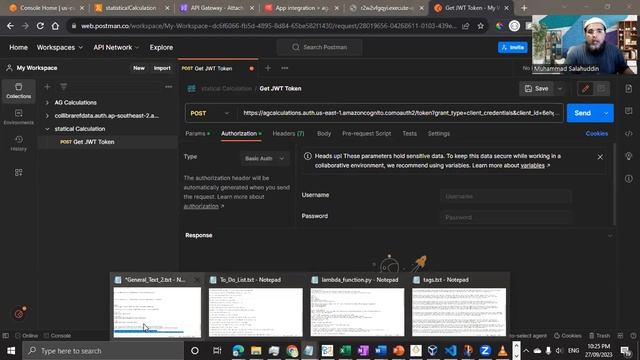This screenshot has height=360, width=640.
Task: Open the Console in the Postman status bar
Action: click(x=57, y=336)
